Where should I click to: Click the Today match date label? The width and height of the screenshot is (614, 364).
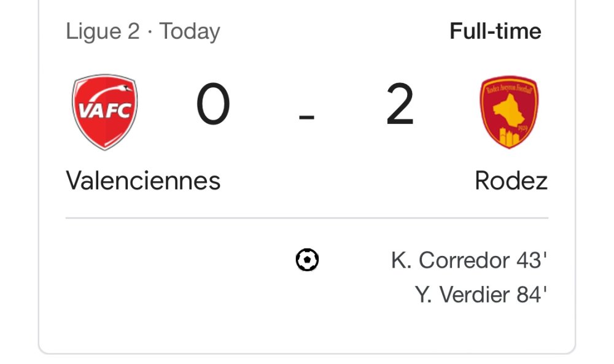pyautogui.click(x=190, y=31)
